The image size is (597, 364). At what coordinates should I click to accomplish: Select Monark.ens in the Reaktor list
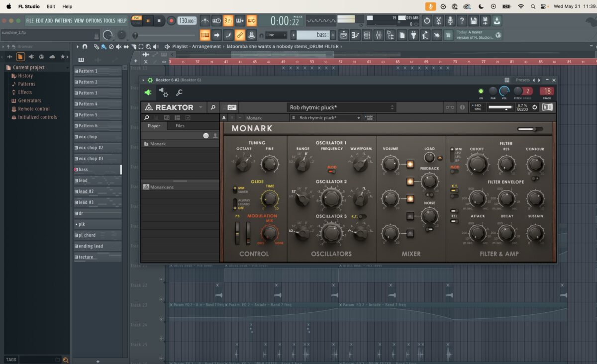(180, 187)
